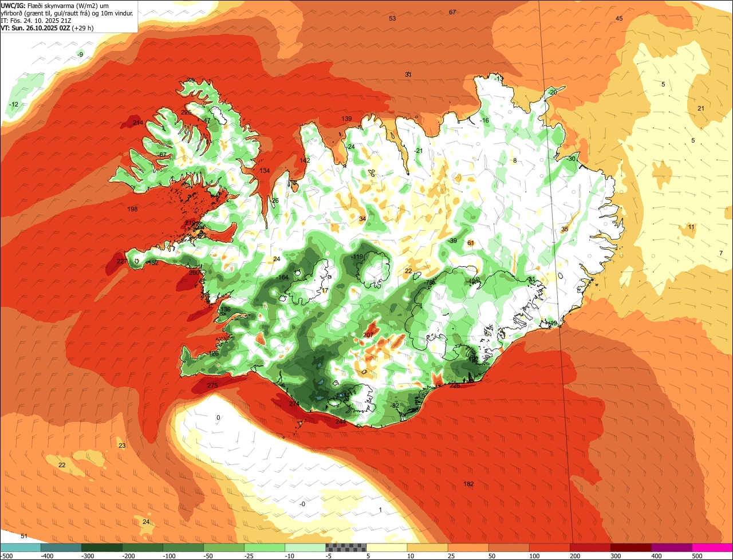Select the pale yellow 5 to 10 legend swatch
Image resolution: width=733 pixels, height=560 pixels.
tap(387, 547)
